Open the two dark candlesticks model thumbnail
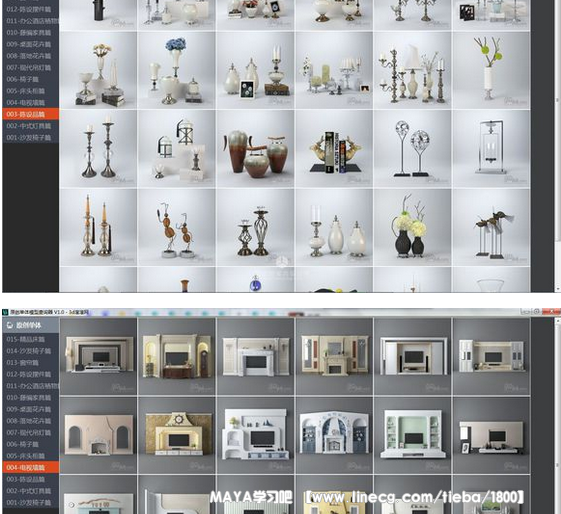Image resolution: width=561 pixels, height=514 pixels. [98, 149]
